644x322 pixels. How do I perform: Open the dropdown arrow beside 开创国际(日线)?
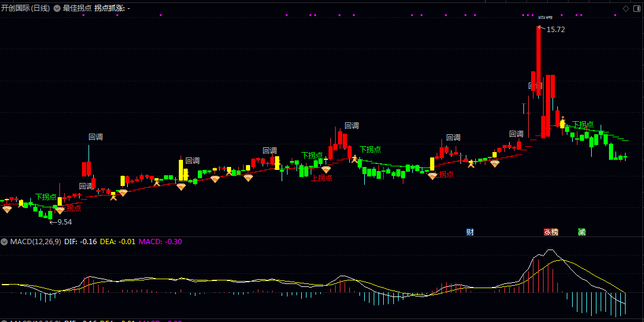tap(57, 8)
